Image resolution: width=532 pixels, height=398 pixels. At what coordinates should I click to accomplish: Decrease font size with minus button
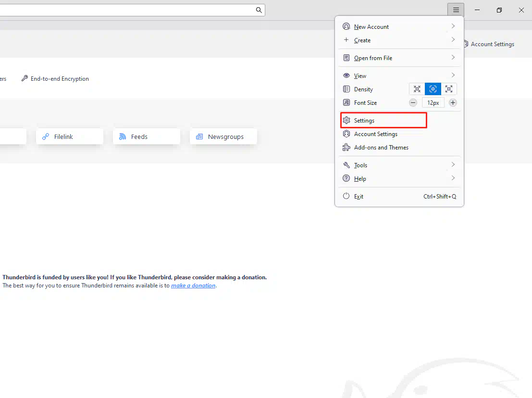point(413,102)
